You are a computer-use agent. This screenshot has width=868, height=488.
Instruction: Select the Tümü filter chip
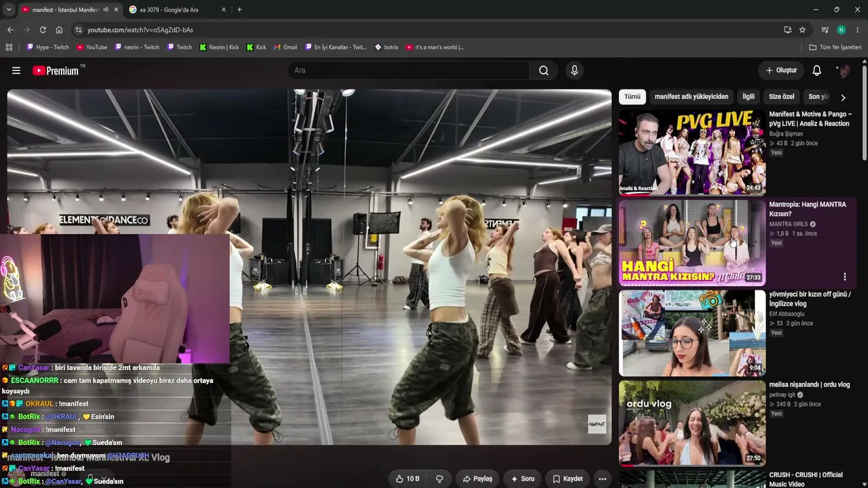632,97
